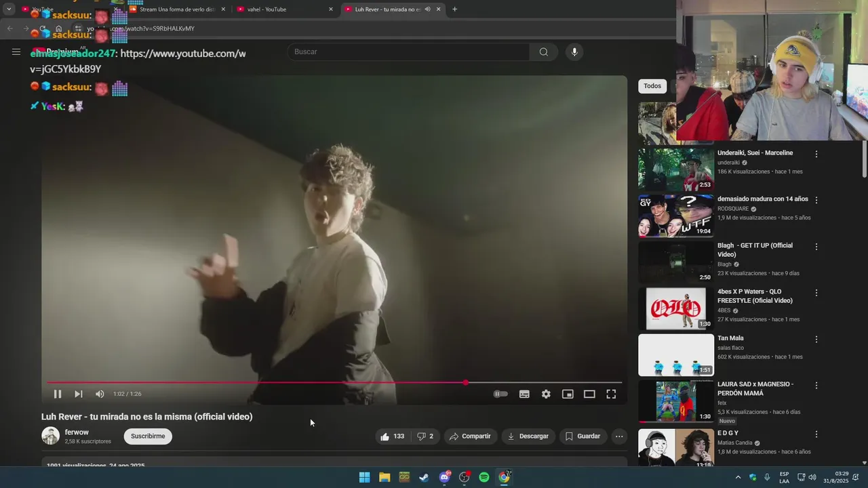
Task: Open the YouTube hamburger guide menu
Action: point(16,52)
